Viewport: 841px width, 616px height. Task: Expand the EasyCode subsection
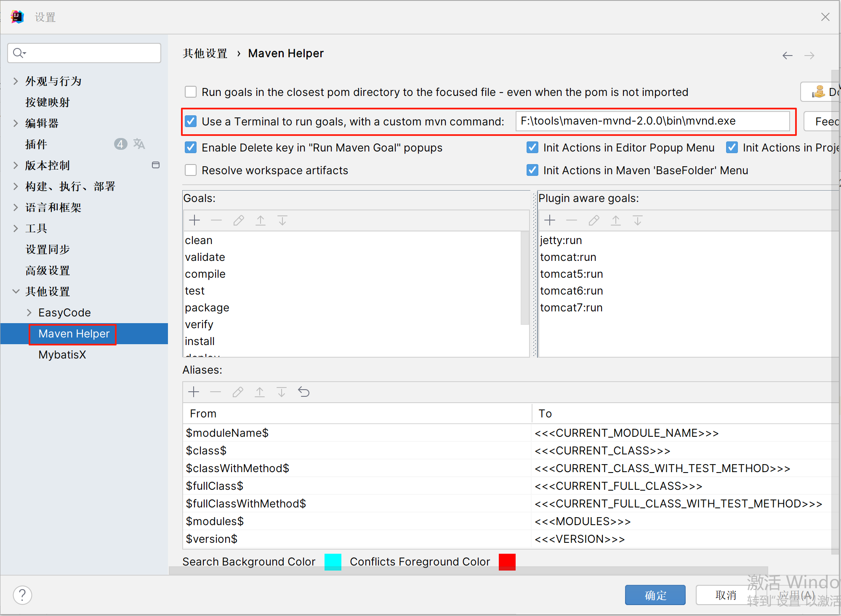[x=29, y=312]
